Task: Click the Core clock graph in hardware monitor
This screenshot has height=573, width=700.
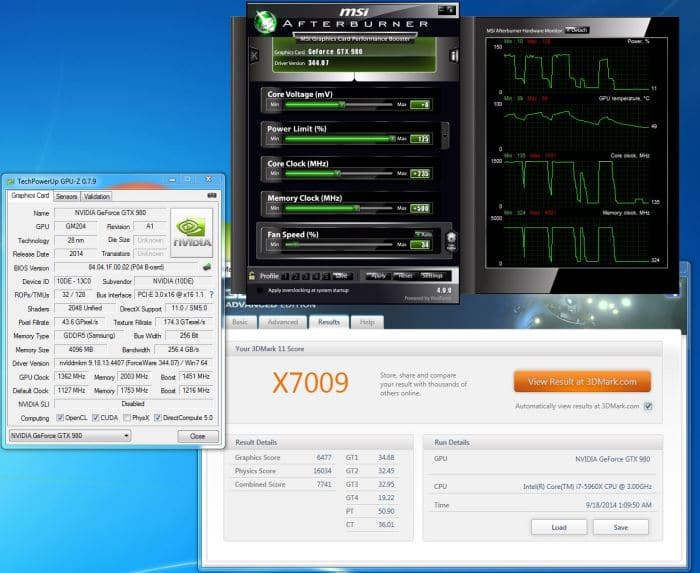Action: pyautogui.click(x=577, y=182)
